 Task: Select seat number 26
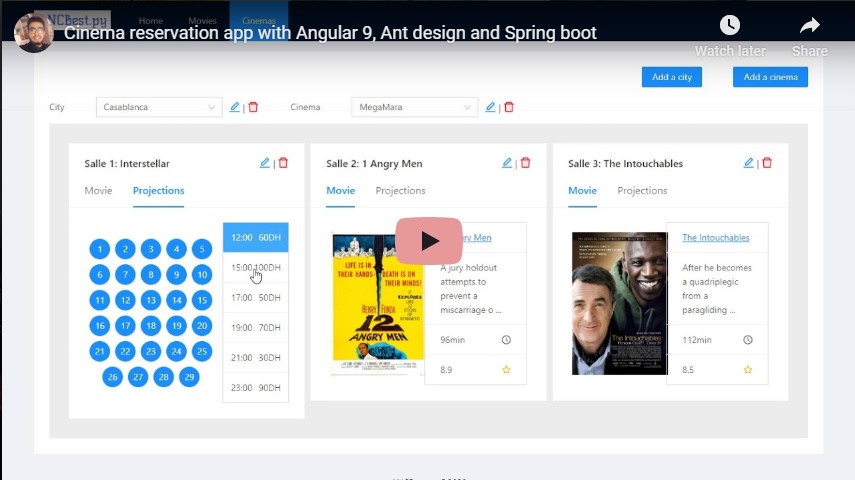coord(112,377)
